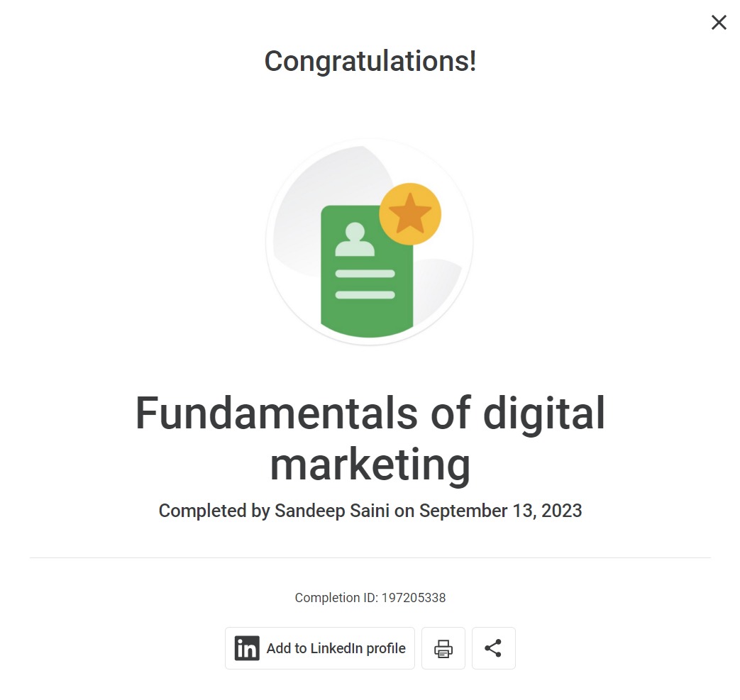Screen dimensions: 740x700
Task: Click the white lines on the green certificate
Action: coord(365,284)
